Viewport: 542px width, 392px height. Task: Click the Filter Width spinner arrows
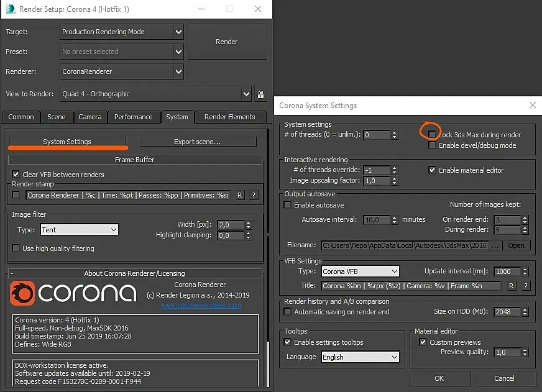pos(248,225)
